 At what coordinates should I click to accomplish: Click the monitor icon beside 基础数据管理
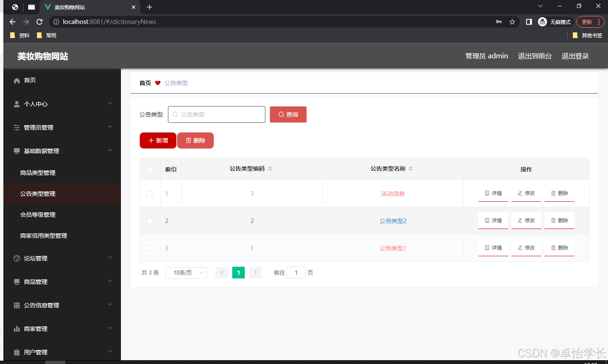[x=17, y=151]
